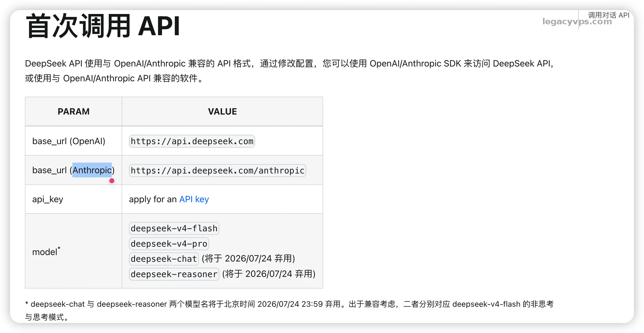644x333 pixels.
Task: Select the deepseek-v4-pro model name
Action: 169,244
